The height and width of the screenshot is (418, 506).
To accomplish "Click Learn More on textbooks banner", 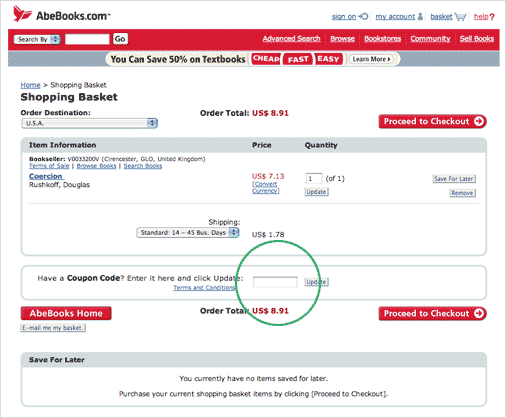I will pyautogui.click(x=371, y=59).
